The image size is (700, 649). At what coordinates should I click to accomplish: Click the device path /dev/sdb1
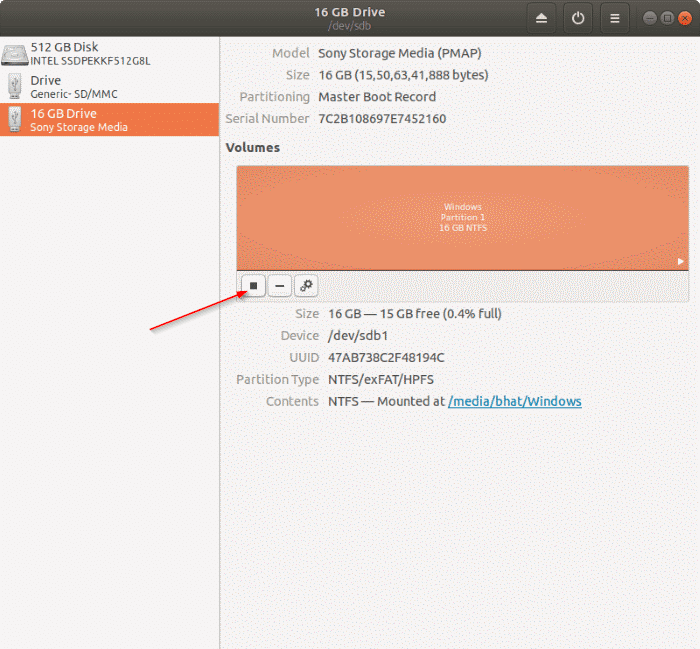[358, 336]
